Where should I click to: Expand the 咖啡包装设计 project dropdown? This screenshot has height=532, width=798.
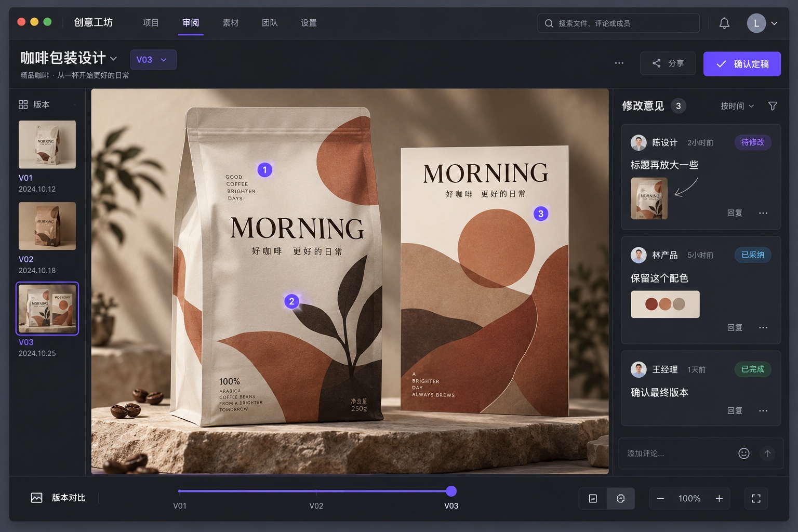click(113, 58)
